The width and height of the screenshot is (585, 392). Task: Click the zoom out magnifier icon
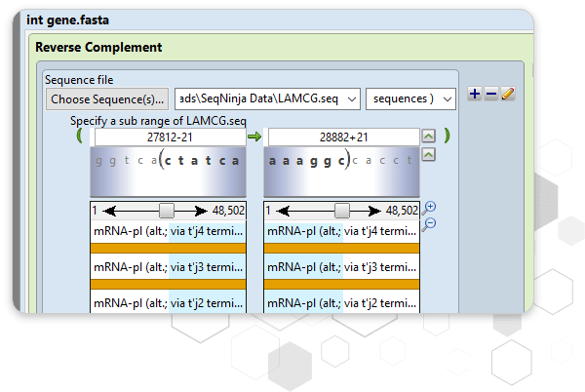(x=429, y=225)
